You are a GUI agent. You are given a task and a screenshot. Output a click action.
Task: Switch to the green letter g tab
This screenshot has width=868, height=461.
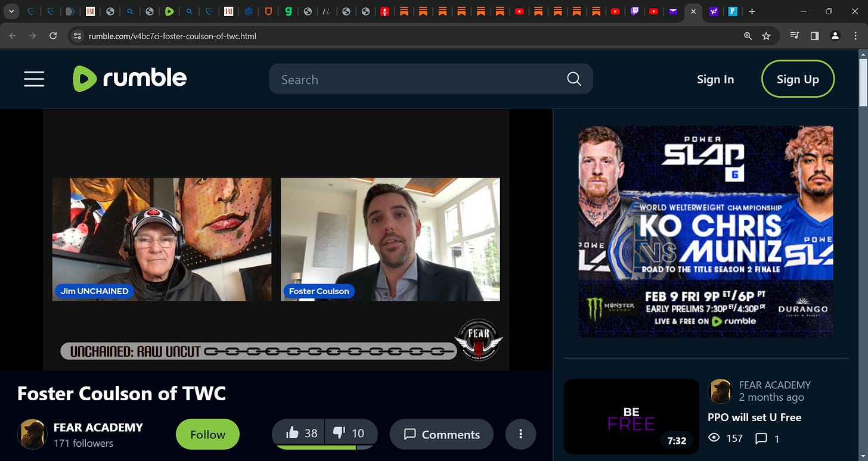(x=288, y=11)
